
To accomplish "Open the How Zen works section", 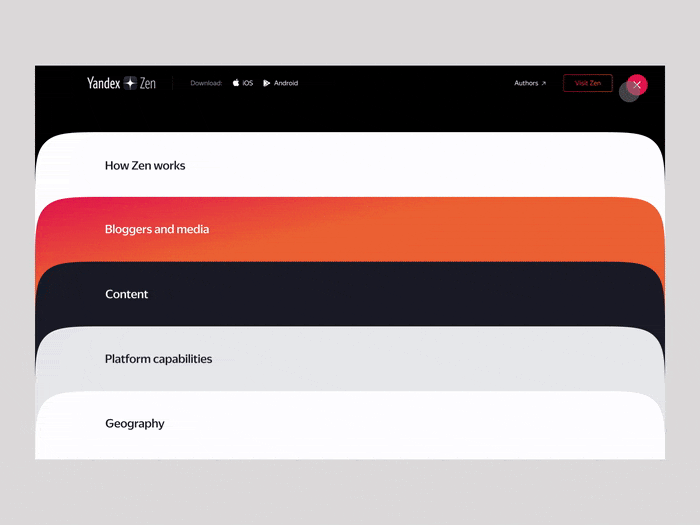I will click(350, 165).
